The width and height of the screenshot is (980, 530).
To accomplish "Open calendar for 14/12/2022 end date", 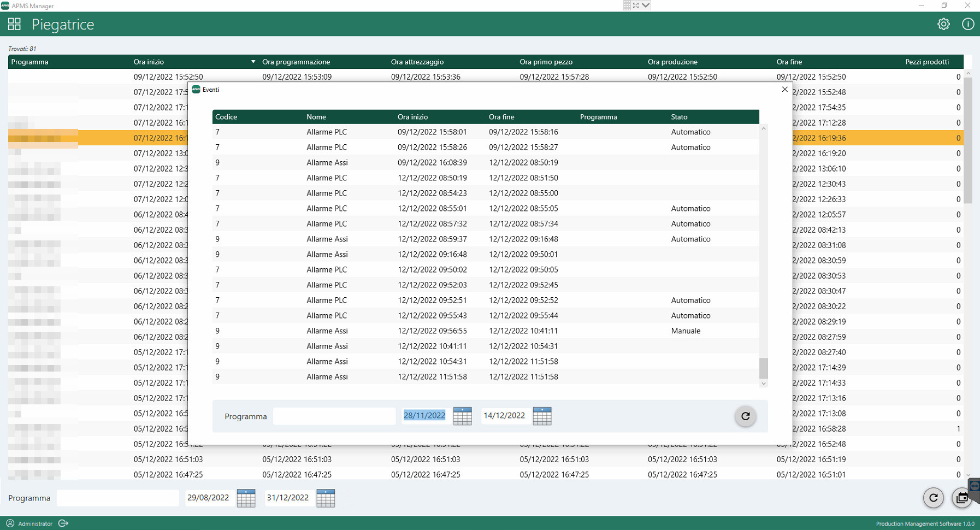I will [x=542, y=416].
